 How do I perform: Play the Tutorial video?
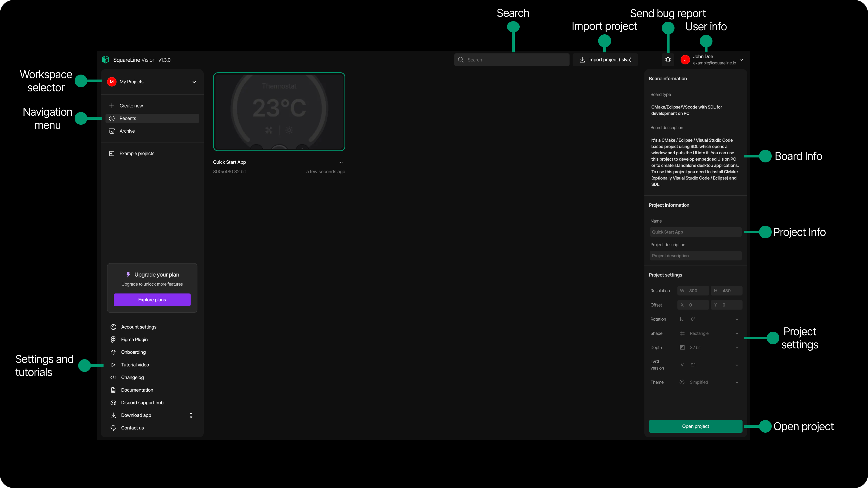(135, 365)
